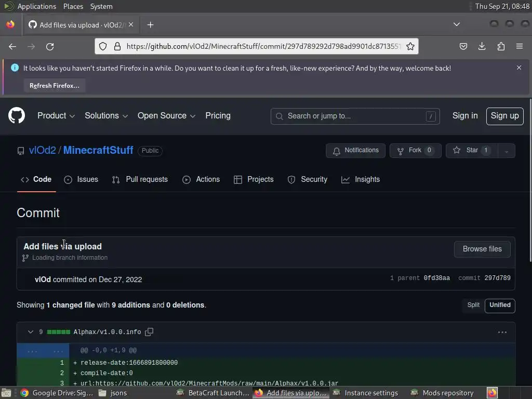Switch to BetaCraft Launcher taskbar window

(213, 393)
